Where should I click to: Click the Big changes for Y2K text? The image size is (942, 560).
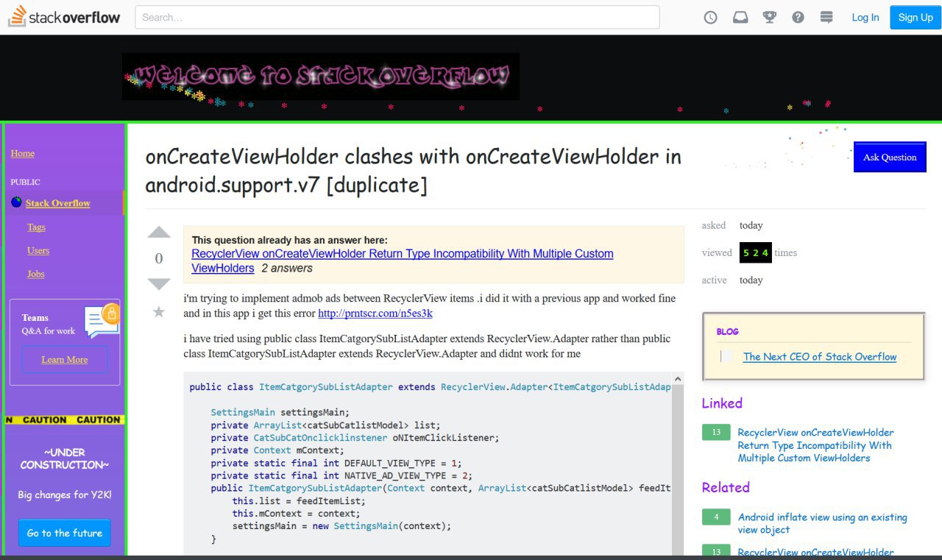65,495
